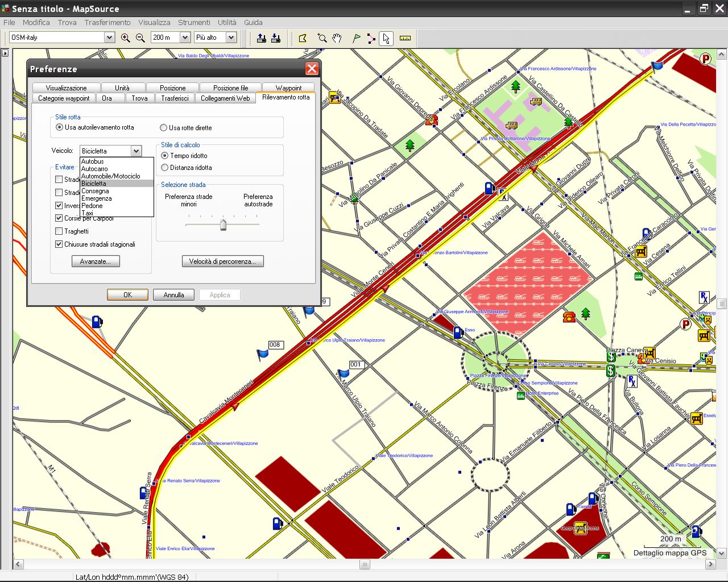Select Usa rotte dirette radio button
The width and height of the screenshot is (728, 582).
tap(164, 128)
